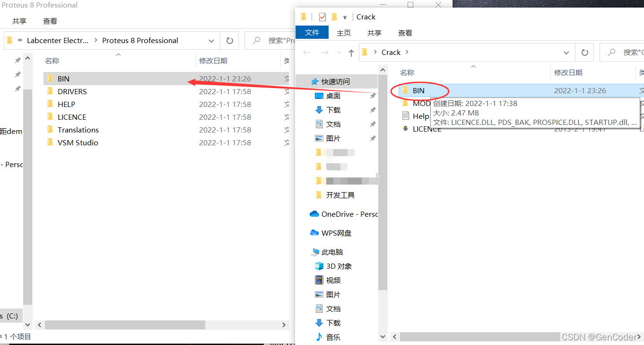Open the 文件 tab in the Crack window

[x=312, y=33]
